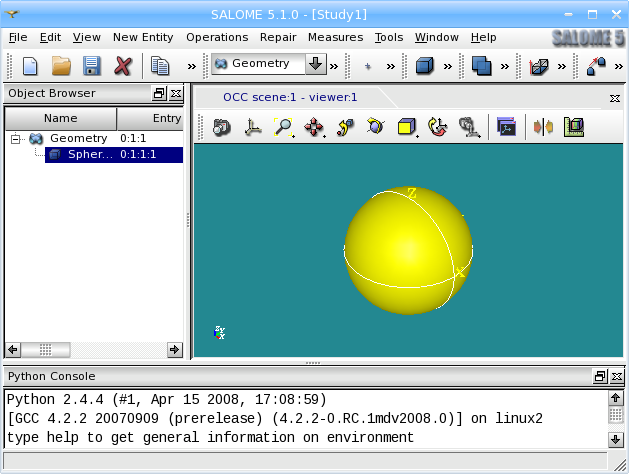Expand the overflow chevron after the Geometry combo

(x=334, y=67)
